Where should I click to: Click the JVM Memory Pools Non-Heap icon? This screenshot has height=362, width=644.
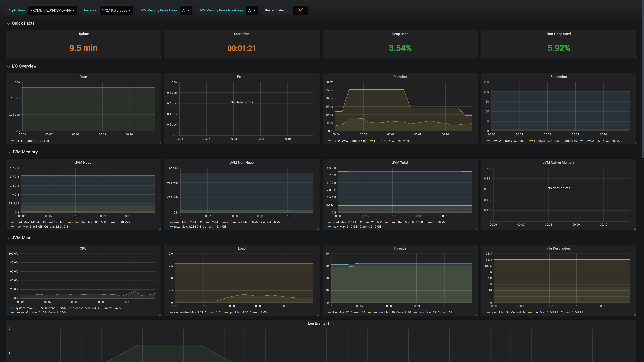point(220,10)
